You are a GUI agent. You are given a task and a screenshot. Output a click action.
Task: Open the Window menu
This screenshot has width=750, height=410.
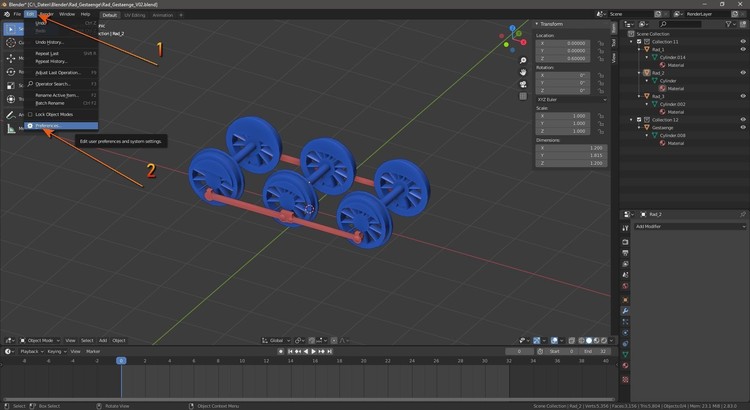(66, 15)
